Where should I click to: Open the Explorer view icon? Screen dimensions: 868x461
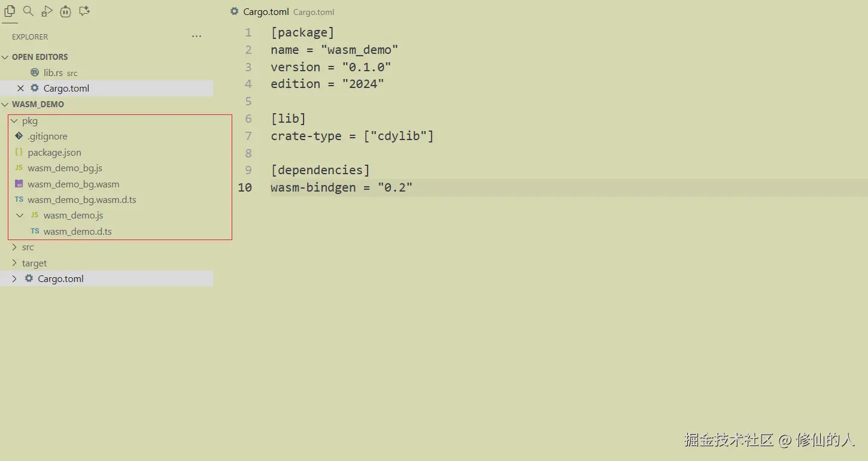click(x=10, y=11)
